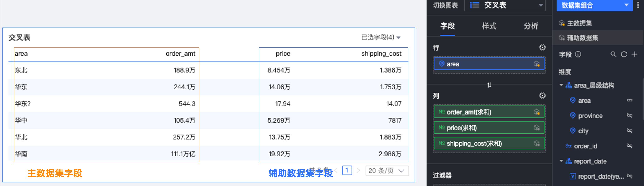
Task: Click the info icon beside 字段
Action: [x=578, y=54]
